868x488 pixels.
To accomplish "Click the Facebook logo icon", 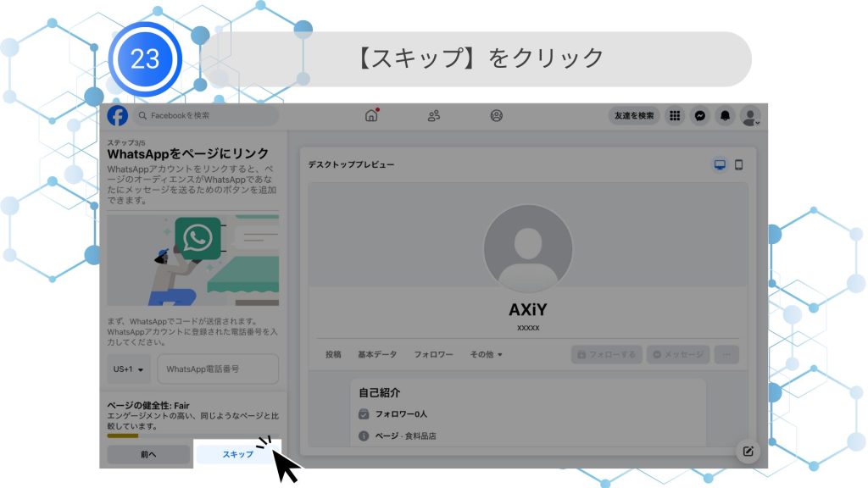I will [x=118, y=116].
